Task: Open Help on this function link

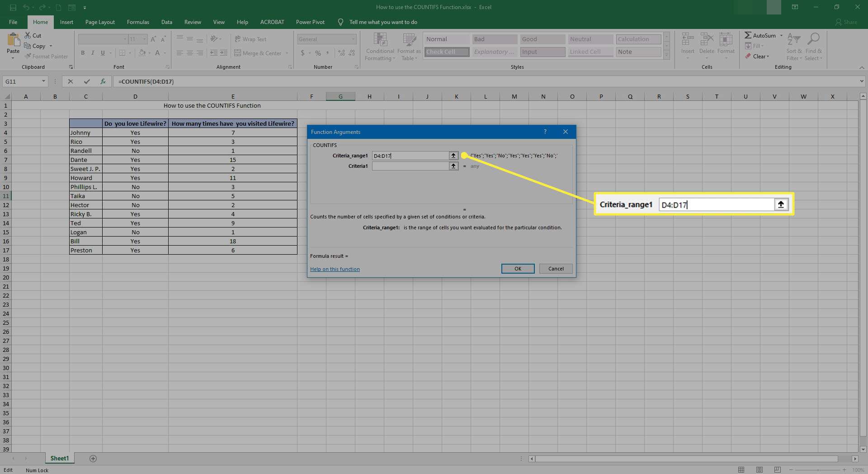Action: tap(335, 269)
